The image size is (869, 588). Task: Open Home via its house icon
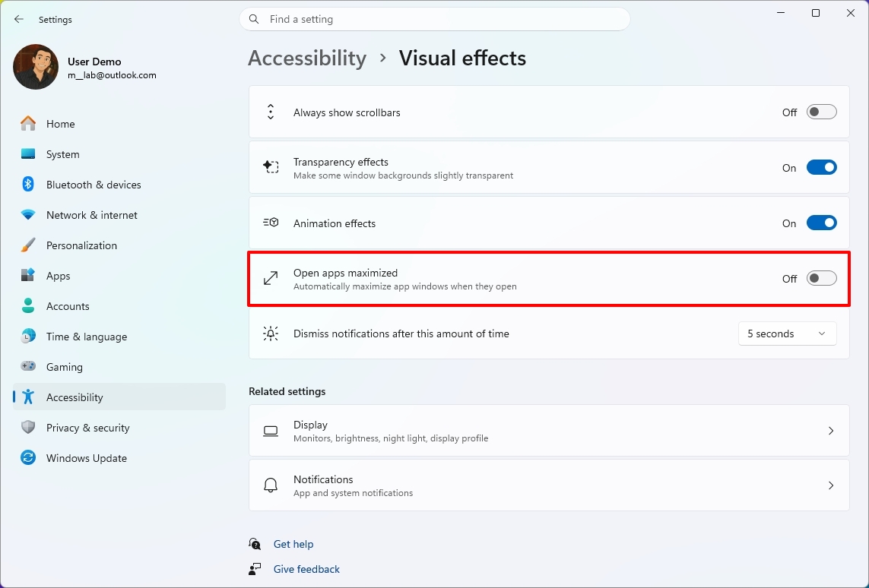[x=27, y=124]
